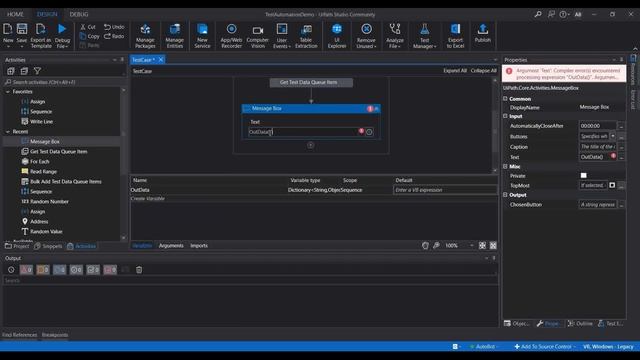
Task: Click the collapse-all icon in Activities panel
Action: click(x=24, y=71)
